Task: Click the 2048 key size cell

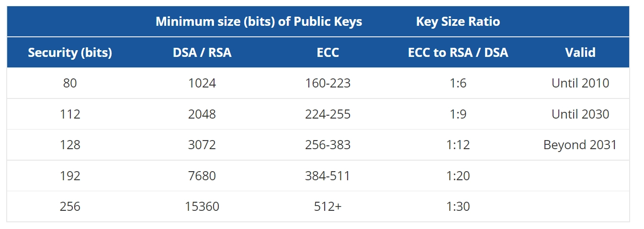Action: point(202,114)
